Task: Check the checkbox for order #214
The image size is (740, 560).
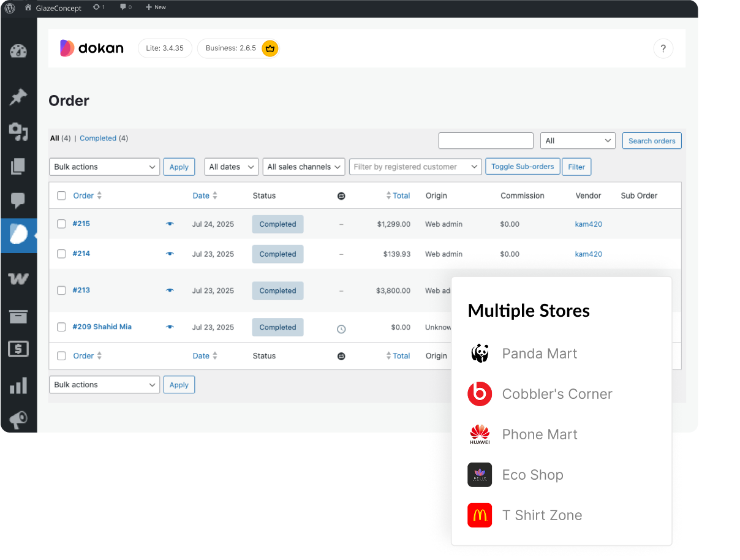Action: pos(61,254)
